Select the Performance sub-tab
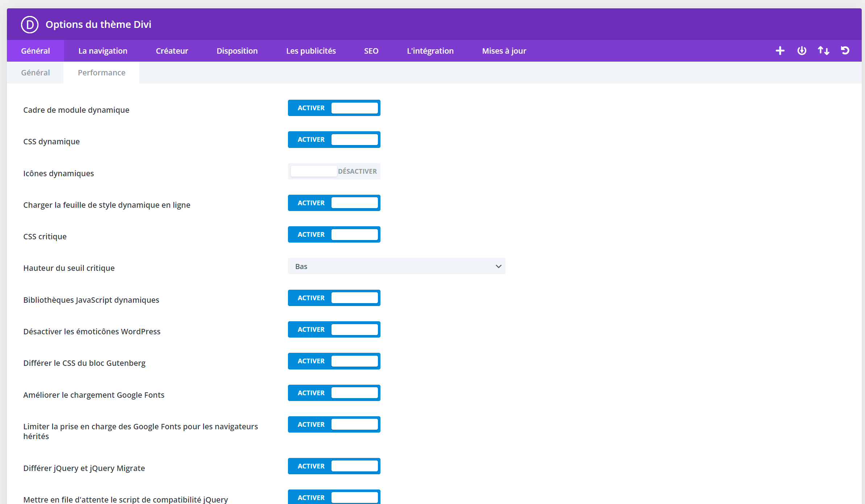Viewport: 865px width, 504px height. 102,73
